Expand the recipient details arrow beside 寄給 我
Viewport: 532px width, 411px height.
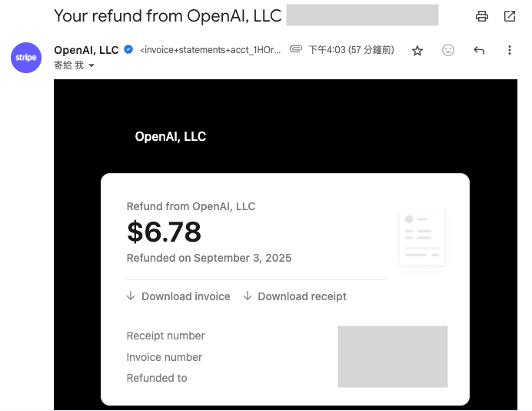tap(92, 66)
